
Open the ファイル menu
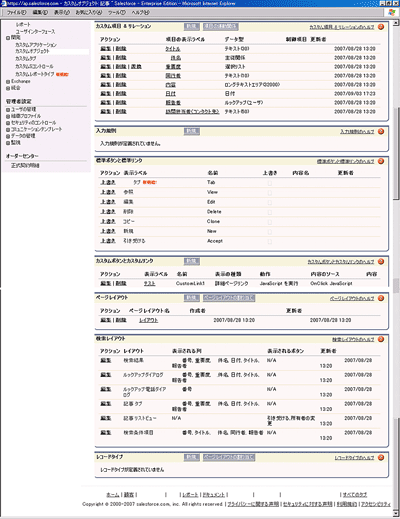click(16, 12)
